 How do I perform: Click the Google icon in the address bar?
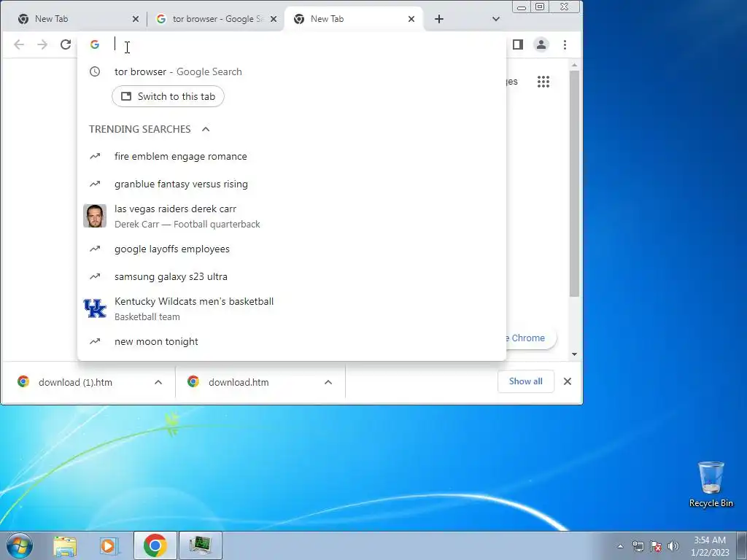click(95, 44)
